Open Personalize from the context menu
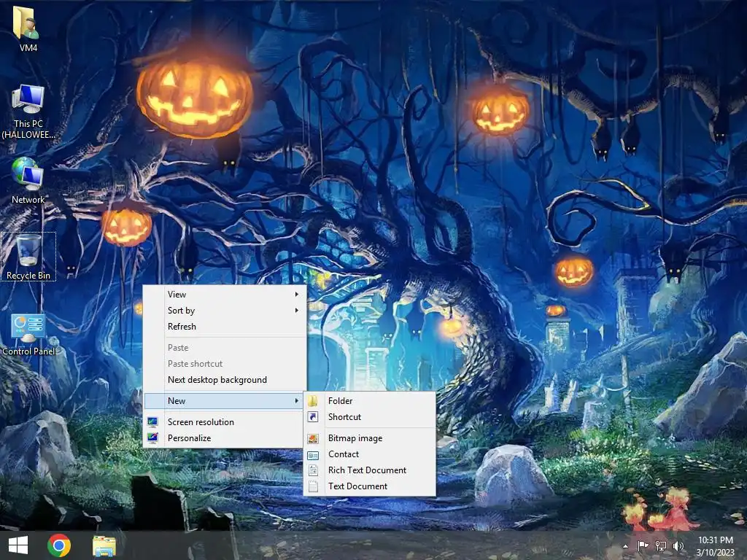 pos(224,438)
